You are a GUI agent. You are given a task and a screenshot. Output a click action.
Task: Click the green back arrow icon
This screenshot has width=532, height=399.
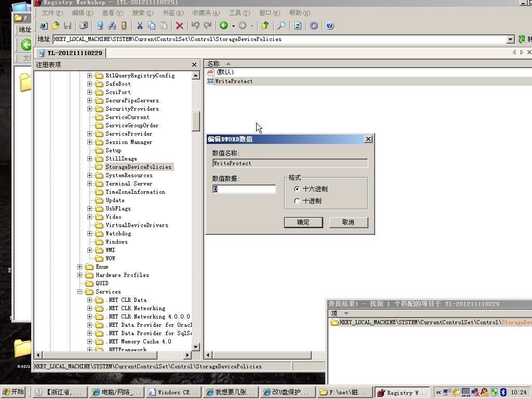point(223,25)
